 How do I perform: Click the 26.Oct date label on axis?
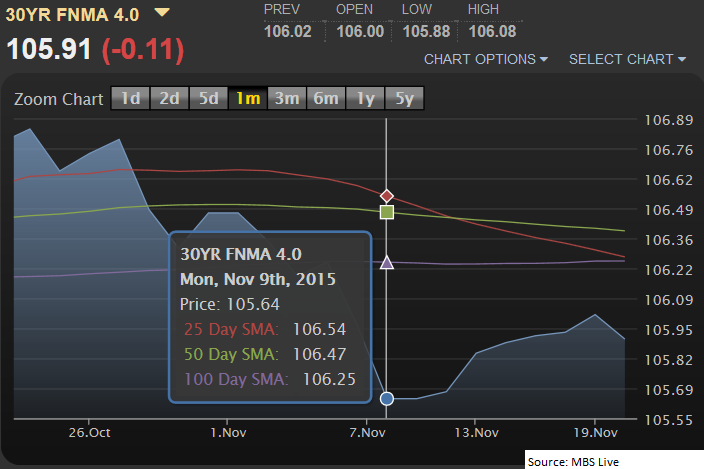(89, 433)
